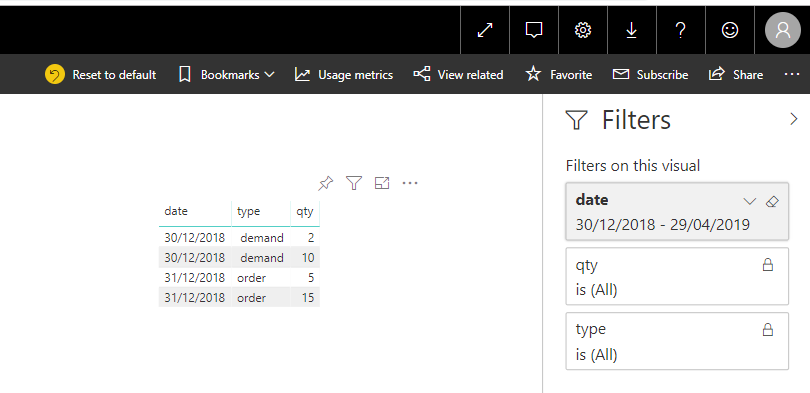This screenshot has height=393, width=810.
Task: Click the Filters pane funnel icon
Action: coord(577,120)
